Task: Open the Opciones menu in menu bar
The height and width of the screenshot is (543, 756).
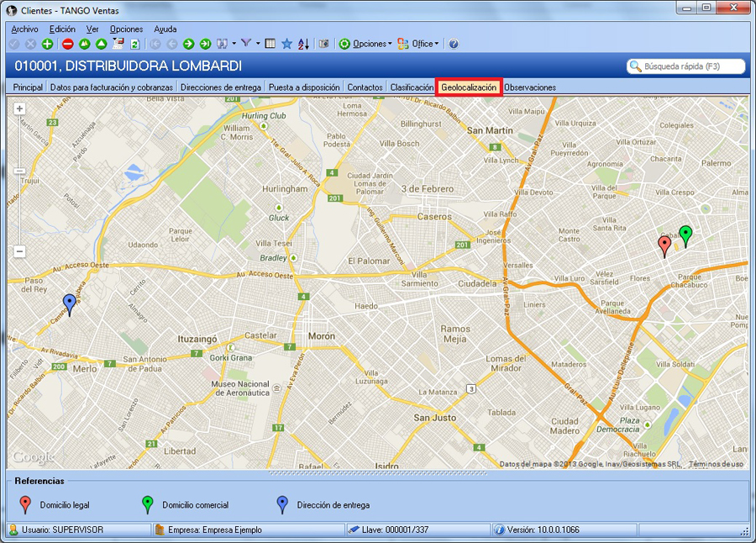Action: coord(126,29)
